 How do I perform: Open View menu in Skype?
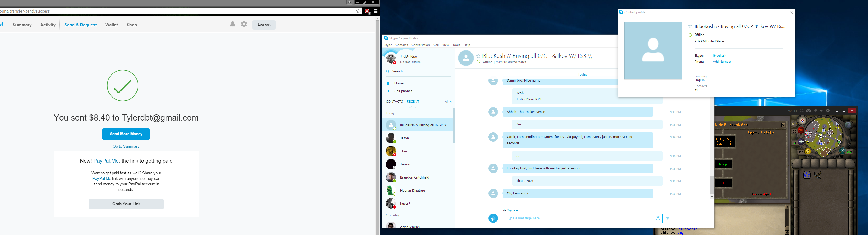tap(446, 45)
